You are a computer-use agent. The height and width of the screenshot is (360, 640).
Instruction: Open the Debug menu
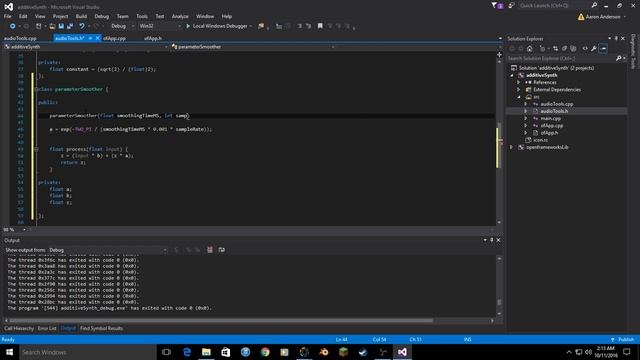102,16
